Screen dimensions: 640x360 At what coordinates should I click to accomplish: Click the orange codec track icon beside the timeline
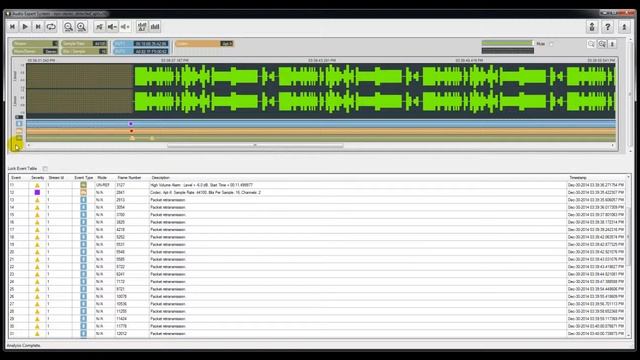19,131
